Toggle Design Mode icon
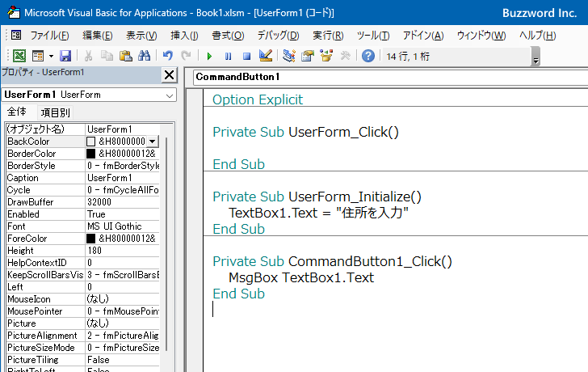The image size is (588, 372). pos(266,56)
